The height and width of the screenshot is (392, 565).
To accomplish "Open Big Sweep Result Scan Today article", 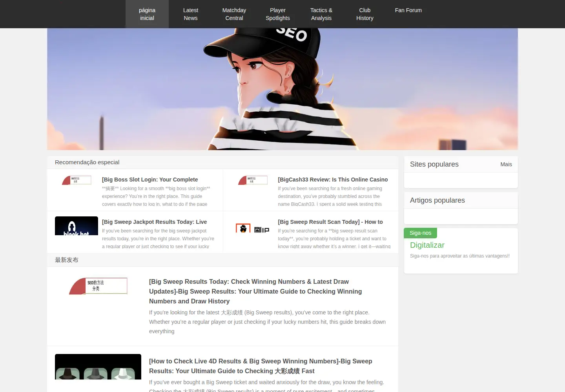I will (330, 222).
